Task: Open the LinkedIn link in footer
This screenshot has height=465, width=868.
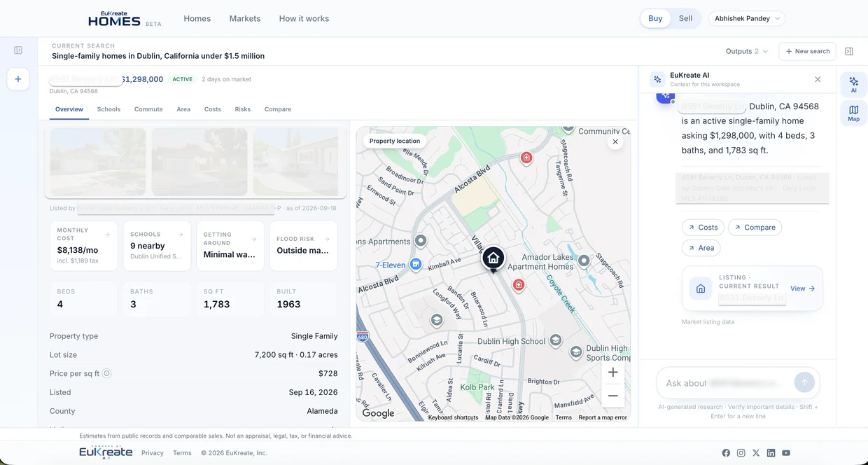Action: (771, 453)
